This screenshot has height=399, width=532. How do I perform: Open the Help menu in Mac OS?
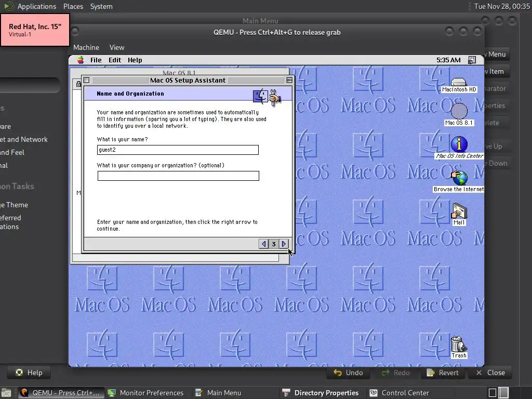point(135,60)
